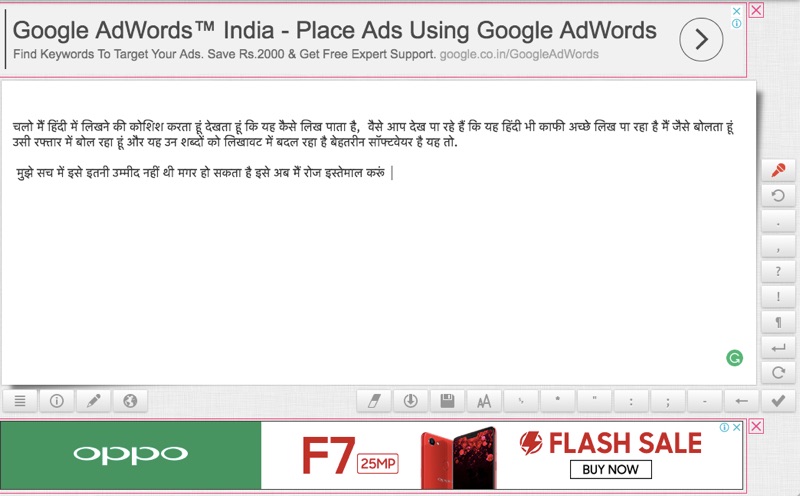Dismiss the top ad using small blue X
This screenshot has width=800, height=496.
point(736,11)
